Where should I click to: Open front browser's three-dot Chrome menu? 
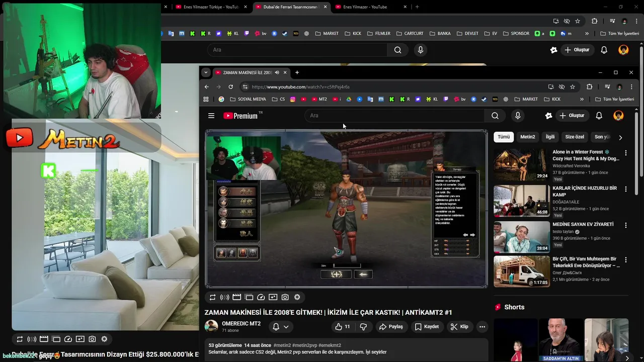(x=631, y=86)
